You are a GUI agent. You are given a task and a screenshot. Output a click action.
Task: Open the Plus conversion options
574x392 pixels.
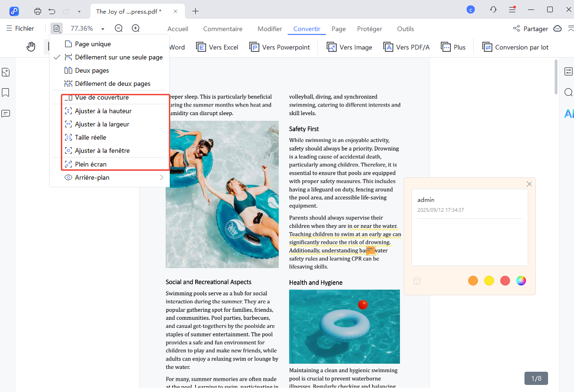click(x=453, y=47)
